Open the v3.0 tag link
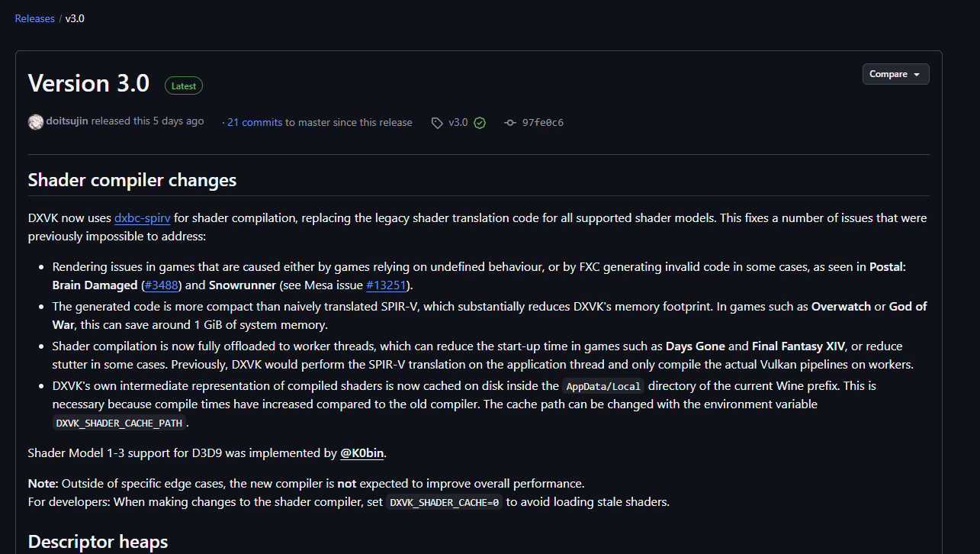The width and height of the screenshot is (980, 554). (458, 122)
